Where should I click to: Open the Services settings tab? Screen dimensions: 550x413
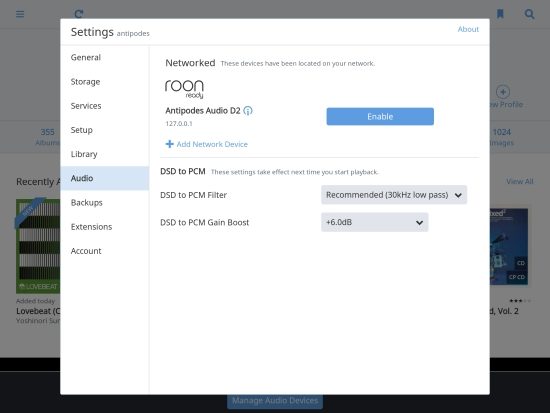105,106
